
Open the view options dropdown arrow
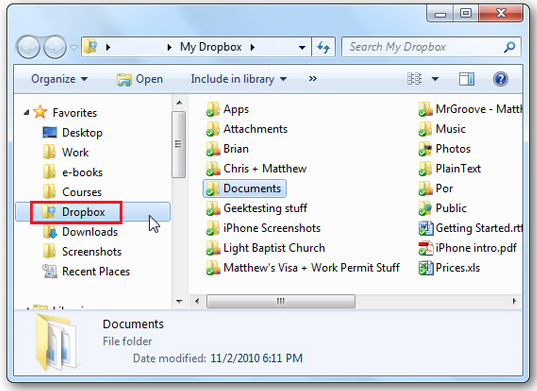coord(435,79)
